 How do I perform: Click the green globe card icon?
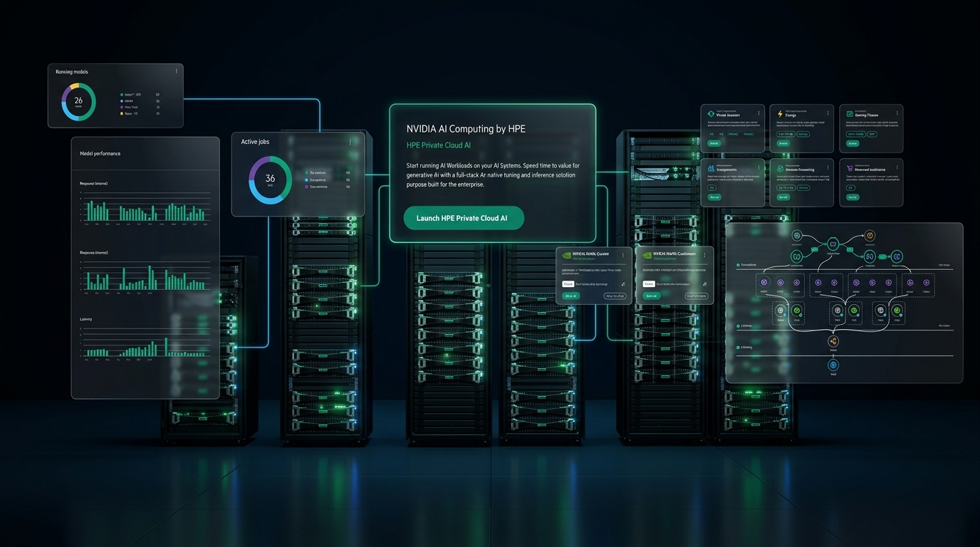780,168
